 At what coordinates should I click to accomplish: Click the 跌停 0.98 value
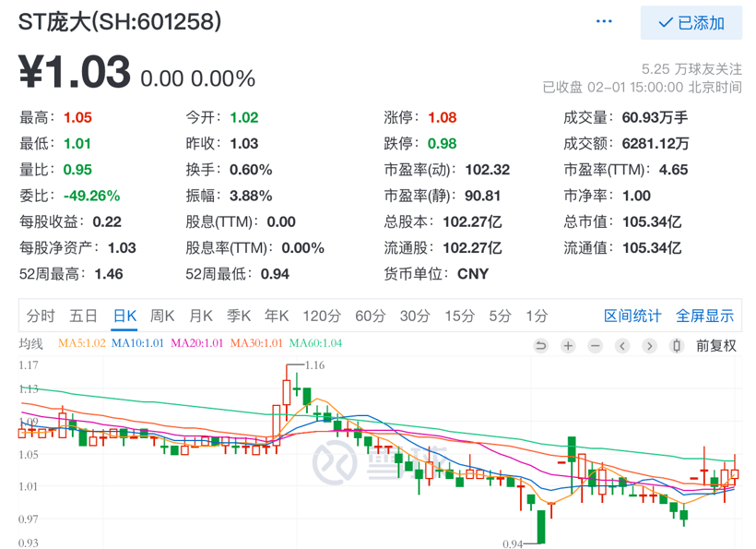point(443,144)
